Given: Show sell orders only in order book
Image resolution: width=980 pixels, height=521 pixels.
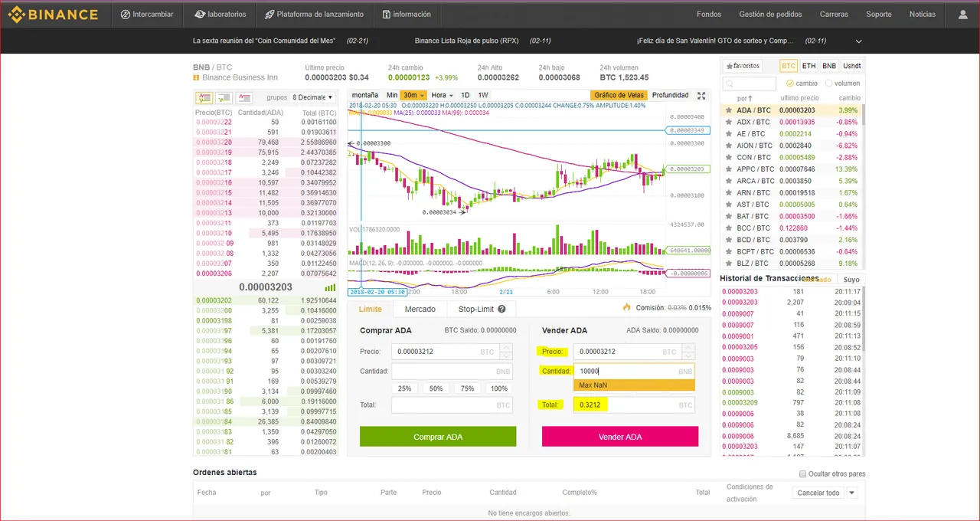Looking at the screenshot, I should (244, 97).
